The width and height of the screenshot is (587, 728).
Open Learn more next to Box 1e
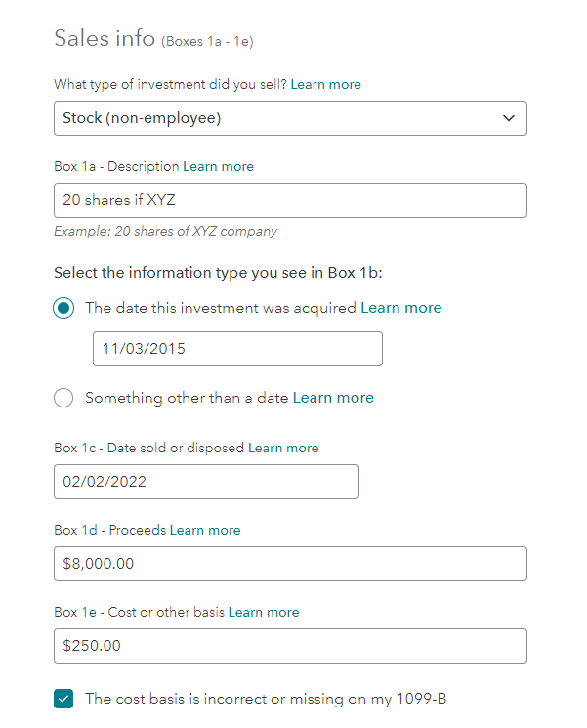click(x=264, y=612)
